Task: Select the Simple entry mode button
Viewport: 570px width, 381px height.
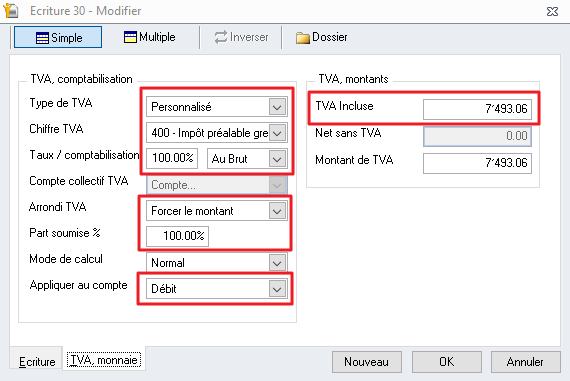Action: [58, 37]
